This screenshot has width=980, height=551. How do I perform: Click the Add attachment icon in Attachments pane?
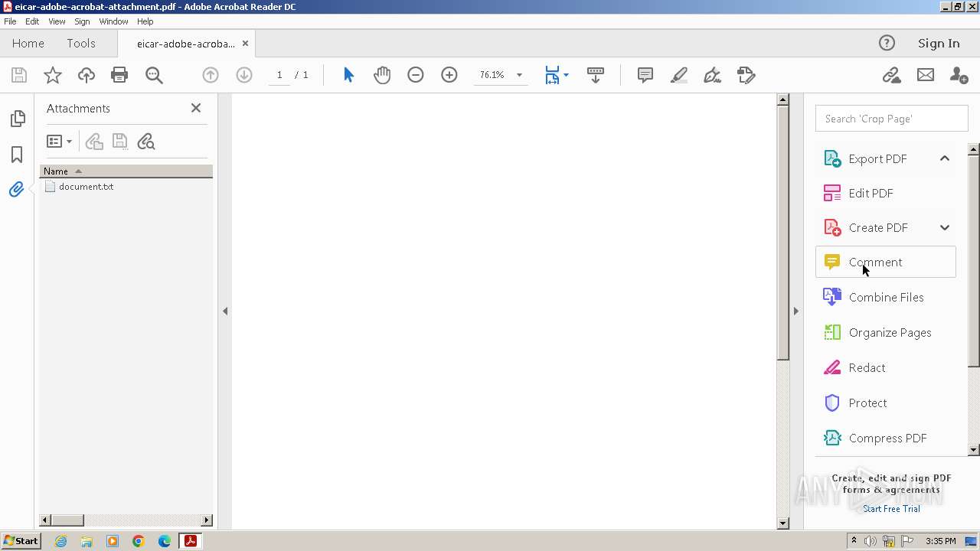pyautogui.click(x=94, y=142)
